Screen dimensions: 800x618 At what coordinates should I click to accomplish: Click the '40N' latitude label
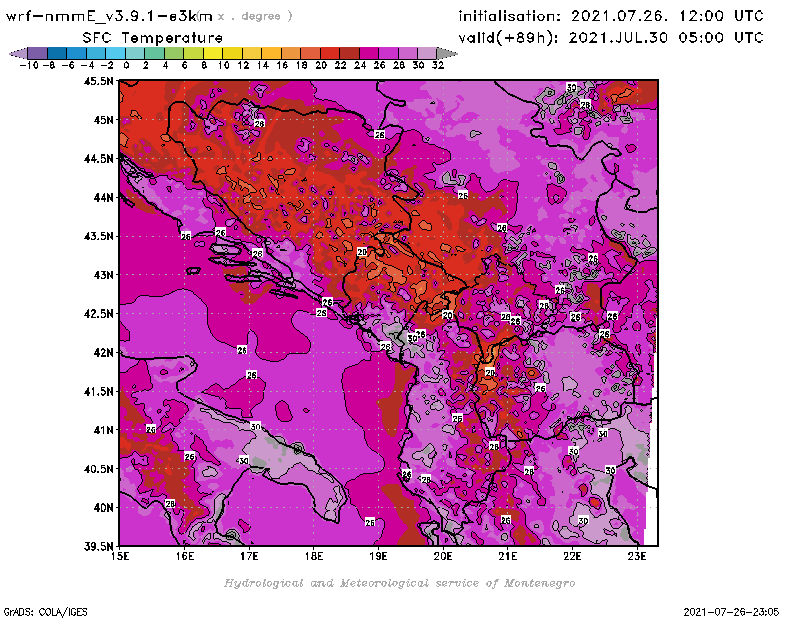pyautogui.click(x=103, y=508)
